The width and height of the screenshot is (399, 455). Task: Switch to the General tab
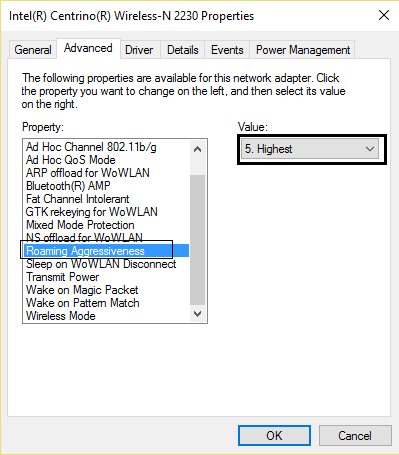pyautogui.click(x=33, y=50)
